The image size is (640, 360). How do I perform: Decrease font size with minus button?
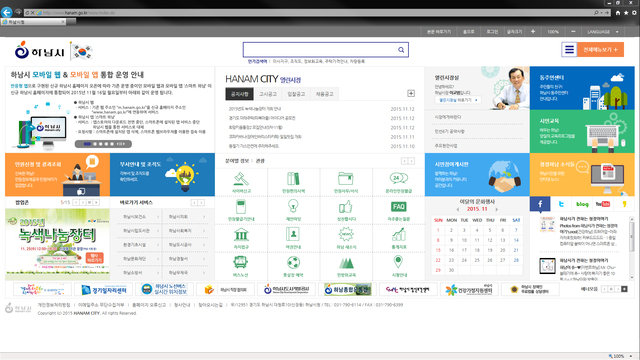573,31
